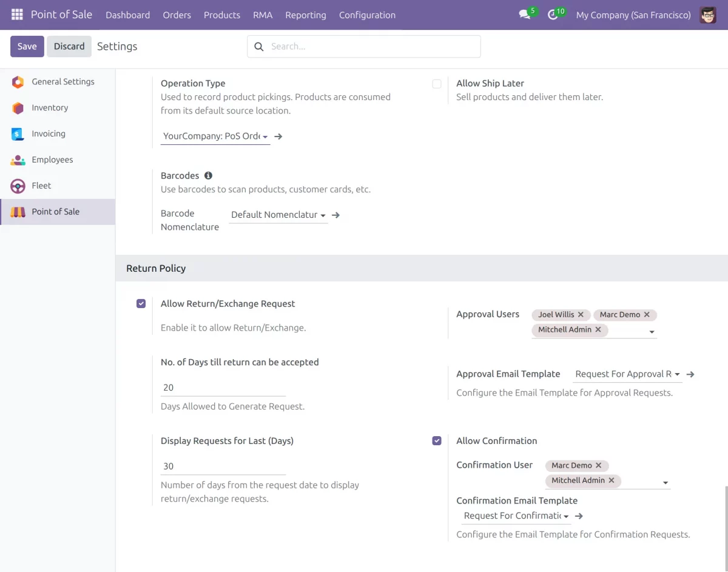Toggle the Allow Confirmation checkbox

(437, 441)
